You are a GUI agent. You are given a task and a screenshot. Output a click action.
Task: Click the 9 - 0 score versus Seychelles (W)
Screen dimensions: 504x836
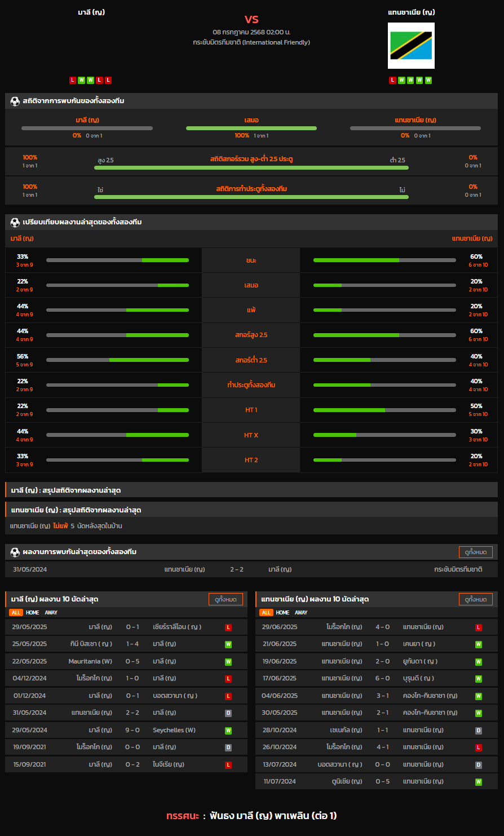132,730
